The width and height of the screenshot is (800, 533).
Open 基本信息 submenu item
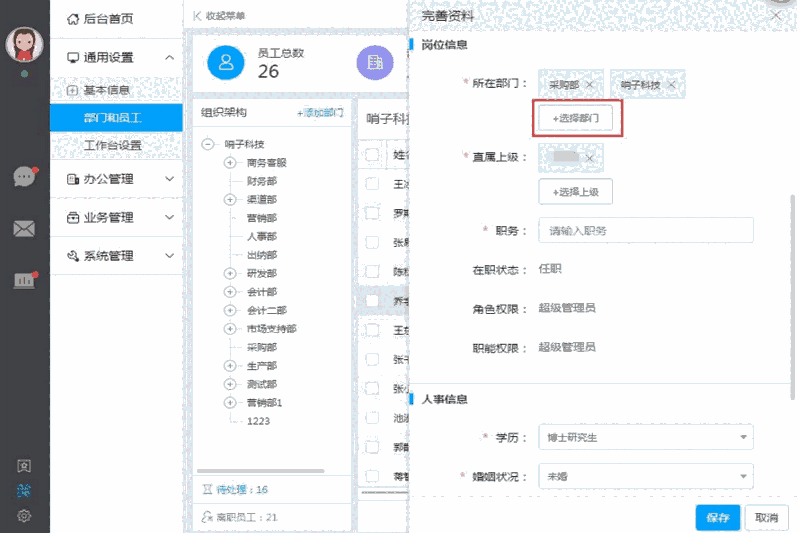[x=117, y=90]
